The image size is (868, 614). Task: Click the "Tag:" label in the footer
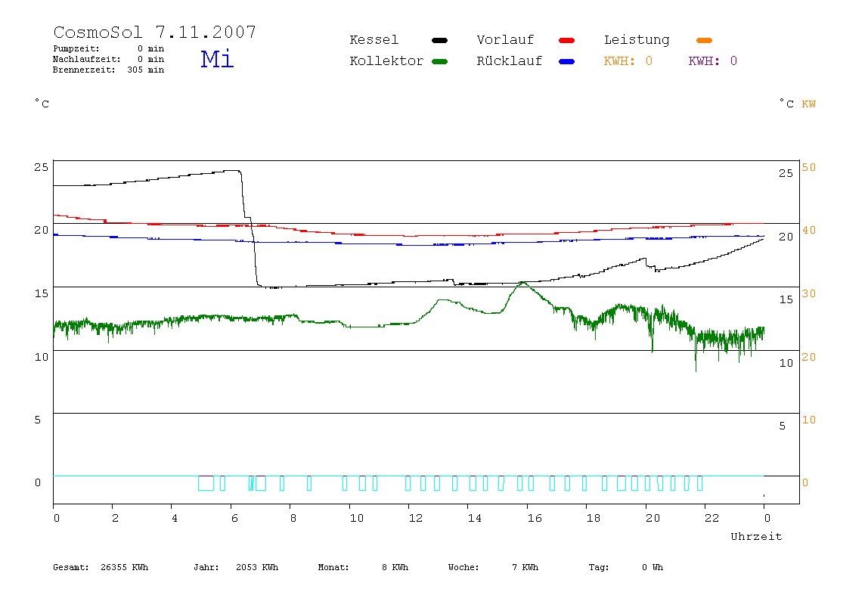pos(598,567)
